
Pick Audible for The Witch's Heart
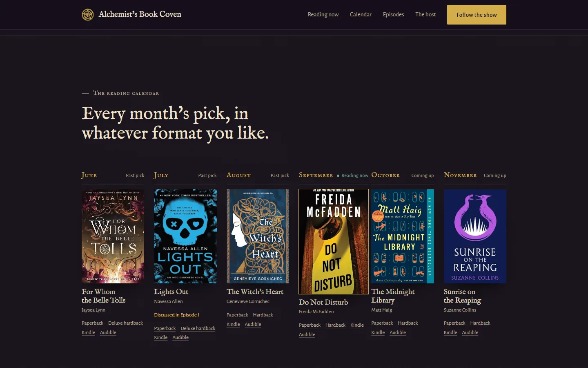click(253, 324)
